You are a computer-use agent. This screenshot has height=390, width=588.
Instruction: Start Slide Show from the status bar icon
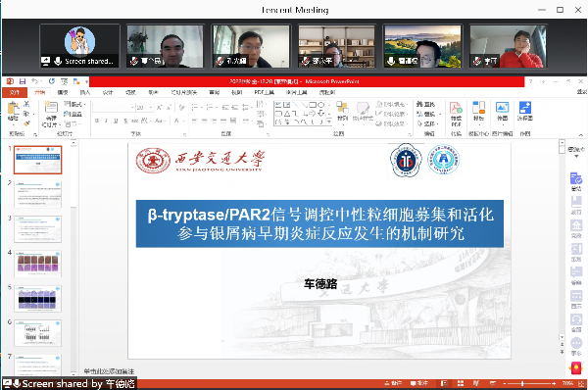point(493,383)
